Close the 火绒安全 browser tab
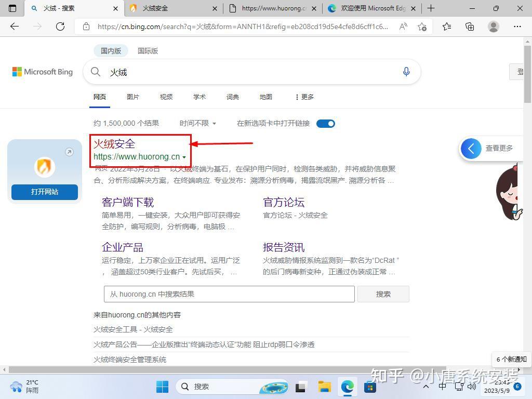This screenshot has width=532, height=399. coord(215,8)
